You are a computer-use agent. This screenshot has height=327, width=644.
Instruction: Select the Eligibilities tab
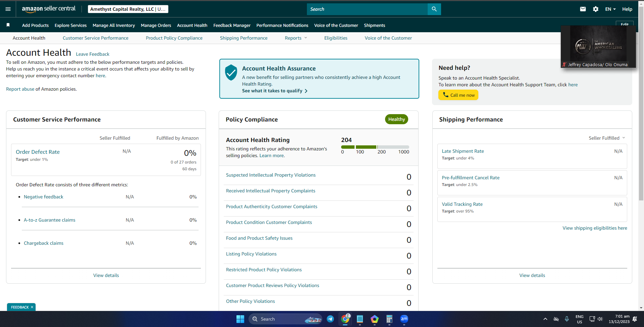point(336,38)
